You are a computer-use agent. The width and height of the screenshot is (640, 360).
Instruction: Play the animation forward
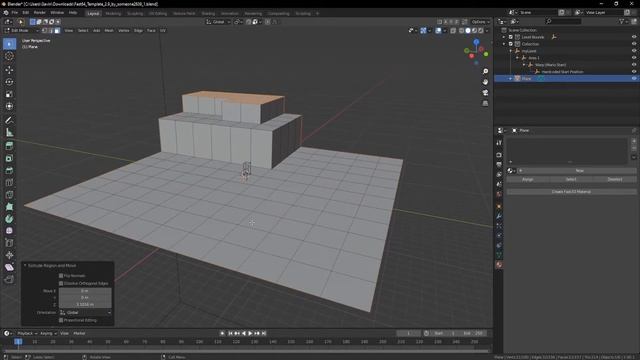click(250, 333)
